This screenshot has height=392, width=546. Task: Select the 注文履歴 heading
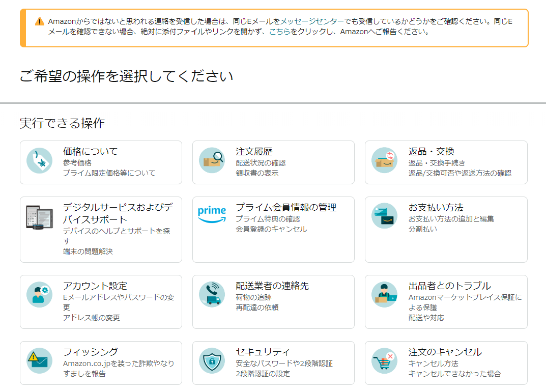coord(254,151)
